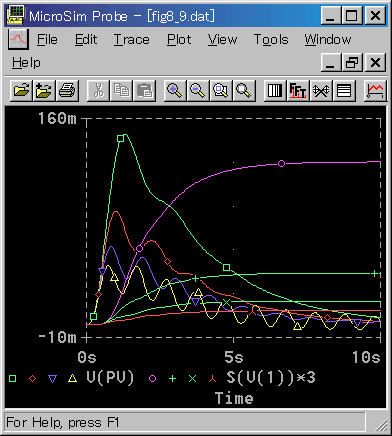
Task: Open the Trace menu
Action: click(x=132, y=40)
